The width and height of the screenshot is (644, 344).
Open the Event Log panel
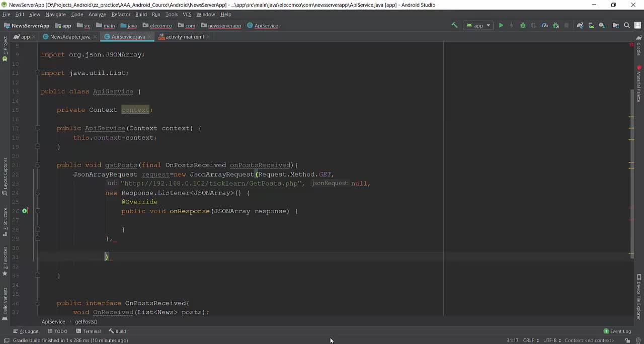coord(617,331)
